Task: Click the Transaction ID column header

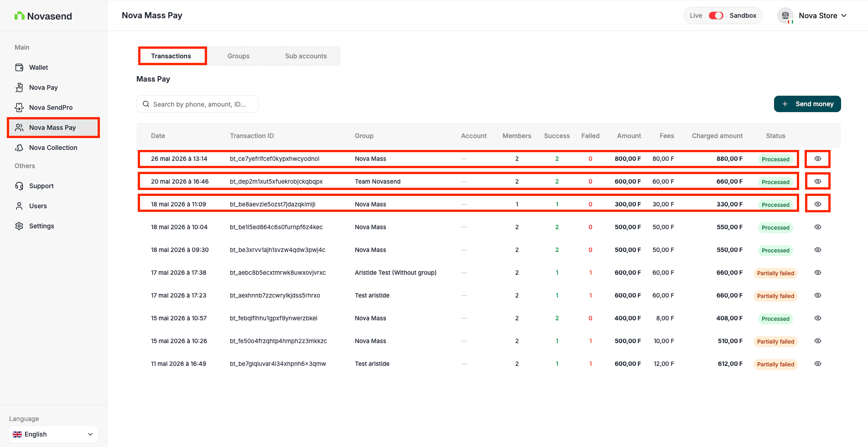Action: pyautogui.click(x=252, y=136)
